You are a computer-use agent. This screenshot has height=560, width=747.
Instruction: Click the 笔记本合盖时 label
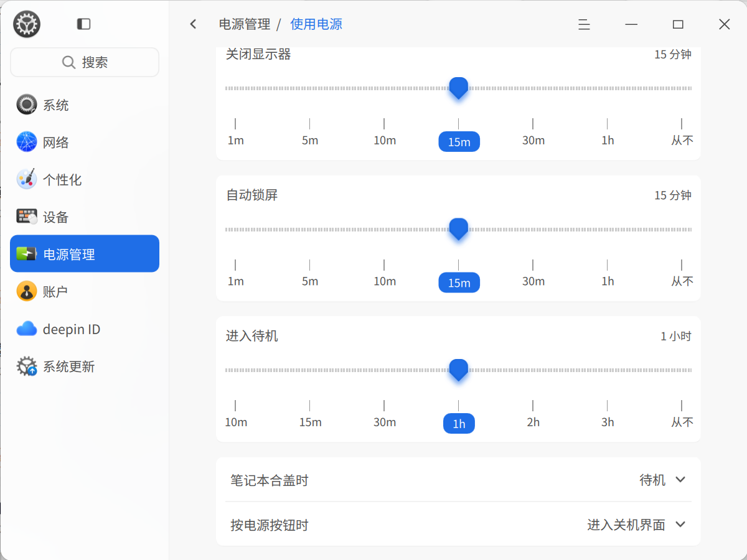coord(270,480)
